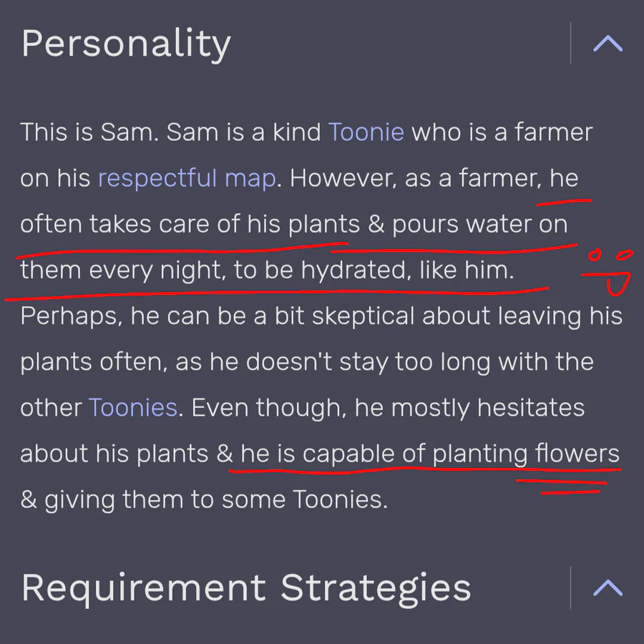Open the Toonie link in first sentence
644x644 pixels.
pos(366,132)
